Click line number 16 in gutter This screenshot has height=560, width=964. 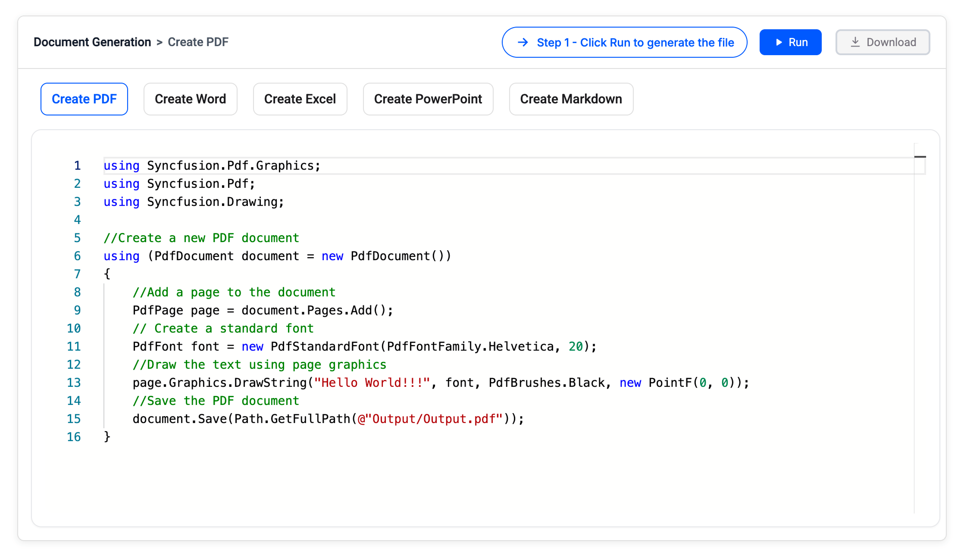[x=74, y=437]
